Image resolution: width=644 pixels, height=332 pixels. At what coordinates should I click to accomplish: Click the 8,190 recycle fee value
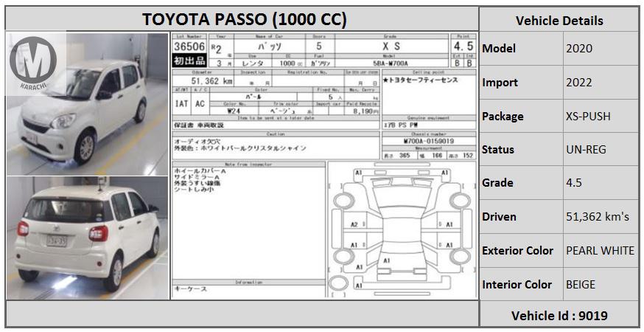[364, 111]
